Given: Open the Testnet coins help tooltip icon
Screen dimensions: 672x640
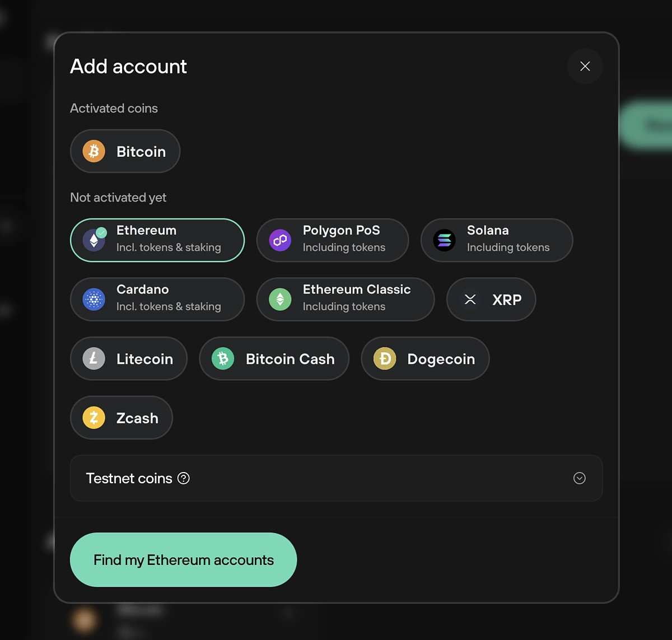Looking at the screenshot, I should [184, 478].
